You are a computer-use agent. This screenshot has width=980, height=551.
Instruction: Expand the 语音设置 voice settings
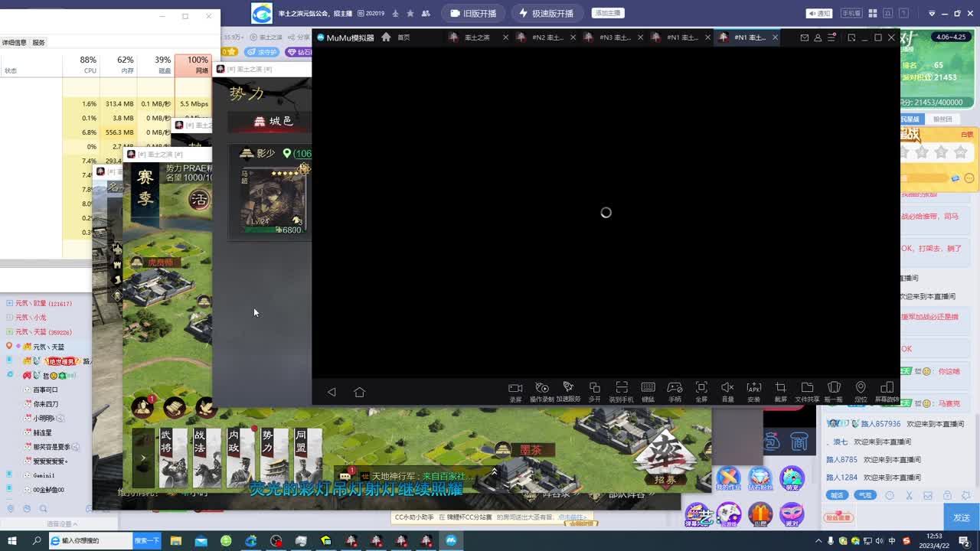tap(61, 524)
